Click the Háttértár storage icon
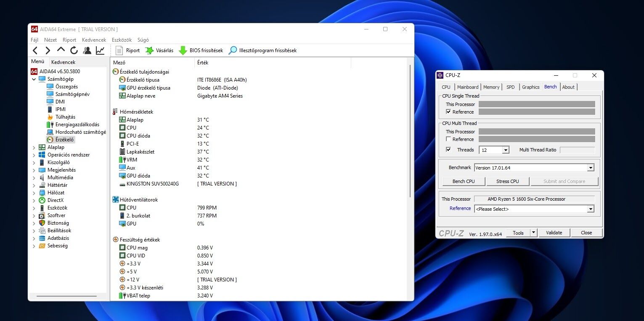644x321 pixels. [42, 185]
